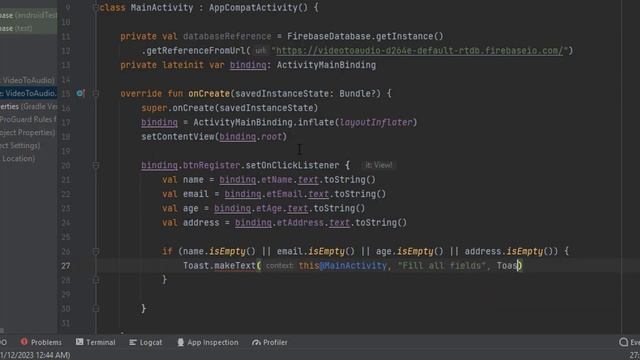Image resolution: width=640 pixels, height=360 pixels.
Task: Open the Profiler tool window
Action: tap(270, 342)
